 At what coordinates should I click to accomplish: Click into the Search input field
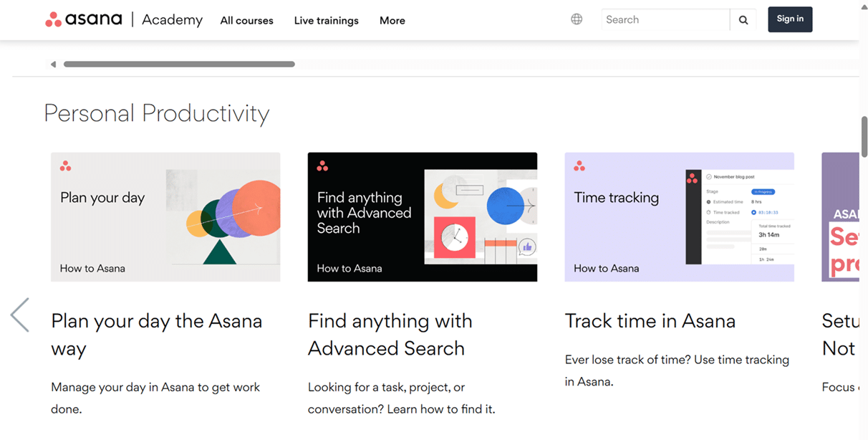[665, 20]
